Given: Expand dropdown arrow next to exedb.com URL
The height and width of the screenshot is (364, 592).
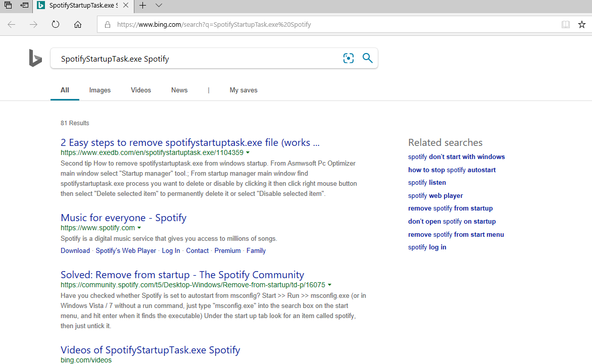Looking at the screenshot, I should (x=248, y=153).
